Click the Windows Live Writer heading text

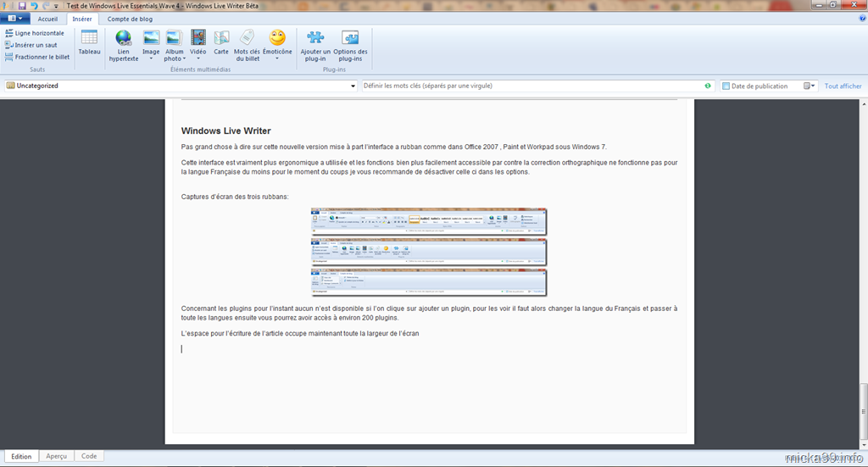tap(225, 131)
